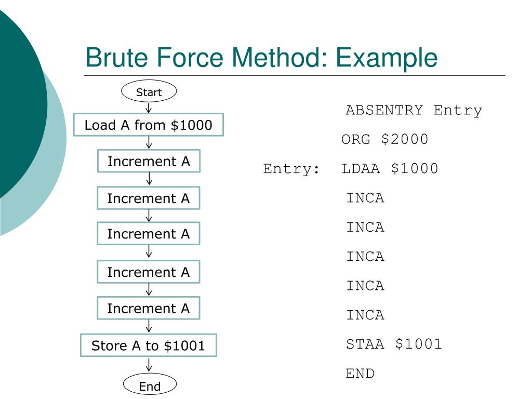Click the Load A from $1000 box
The image size is (532, 399).
coord(149,125)
